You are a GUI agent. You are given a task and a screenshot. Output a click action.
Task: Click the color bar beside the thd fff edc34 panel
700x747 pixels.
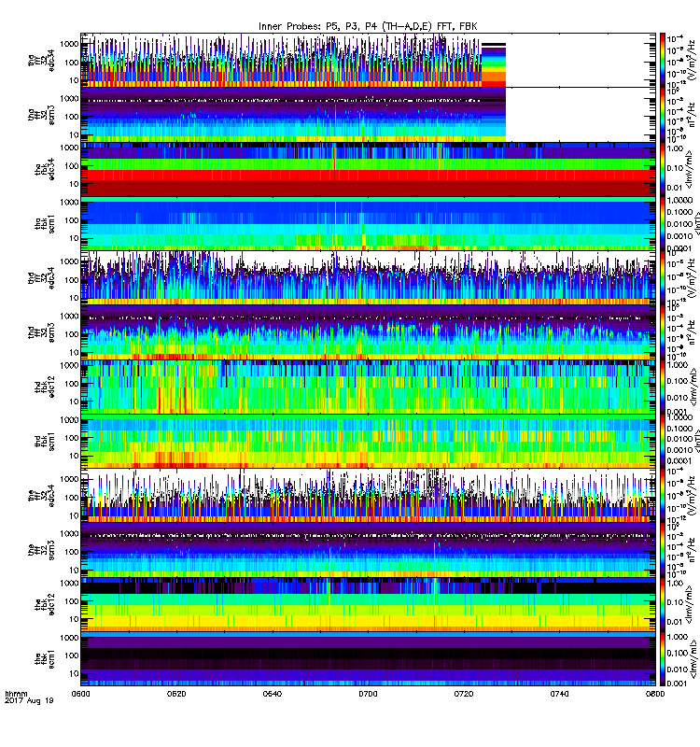pyautogui.click(x=663, y=278)
